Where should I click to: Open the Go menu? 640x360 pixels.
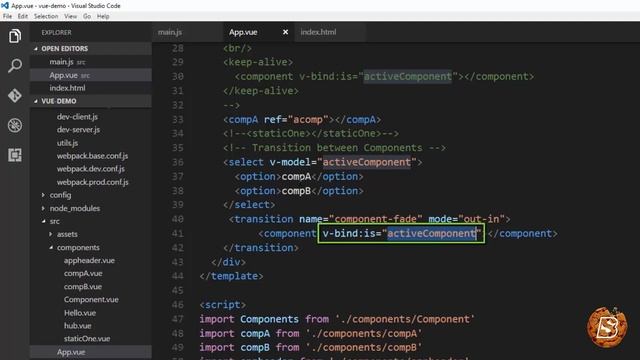click(x=87, y=16)
